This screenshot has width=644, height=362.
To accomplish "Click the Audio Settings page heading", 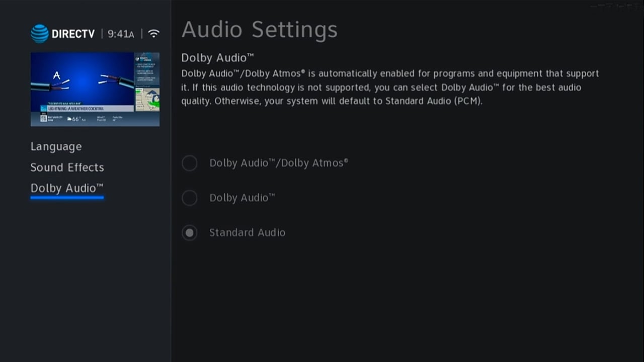I will coord(259,30).
